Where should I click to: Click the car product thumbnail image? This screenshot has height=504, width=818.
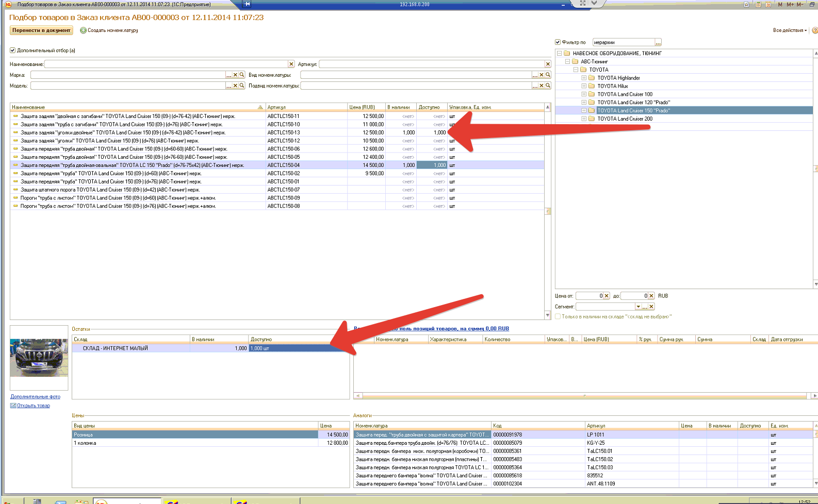[39, 357]
